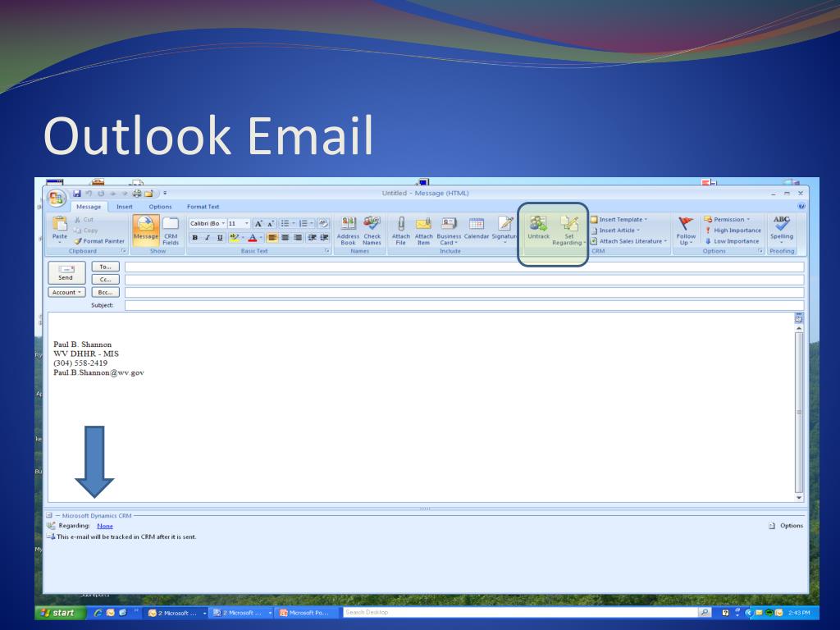This screenshot has width=840, height=630.
Task: Pick text highlight color
Action: tap(234, 237)
